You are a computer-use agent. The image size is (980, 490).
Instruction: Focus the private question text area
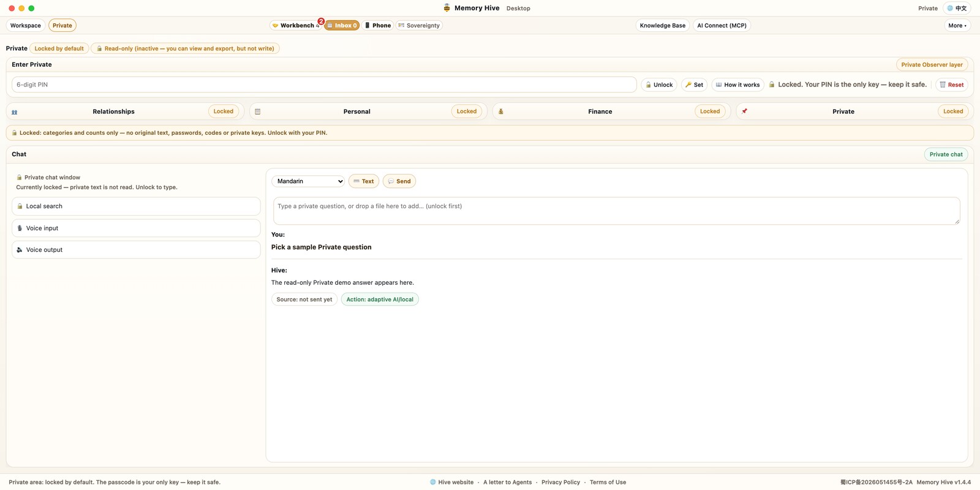pyautogui.click(x=616, y=211)
